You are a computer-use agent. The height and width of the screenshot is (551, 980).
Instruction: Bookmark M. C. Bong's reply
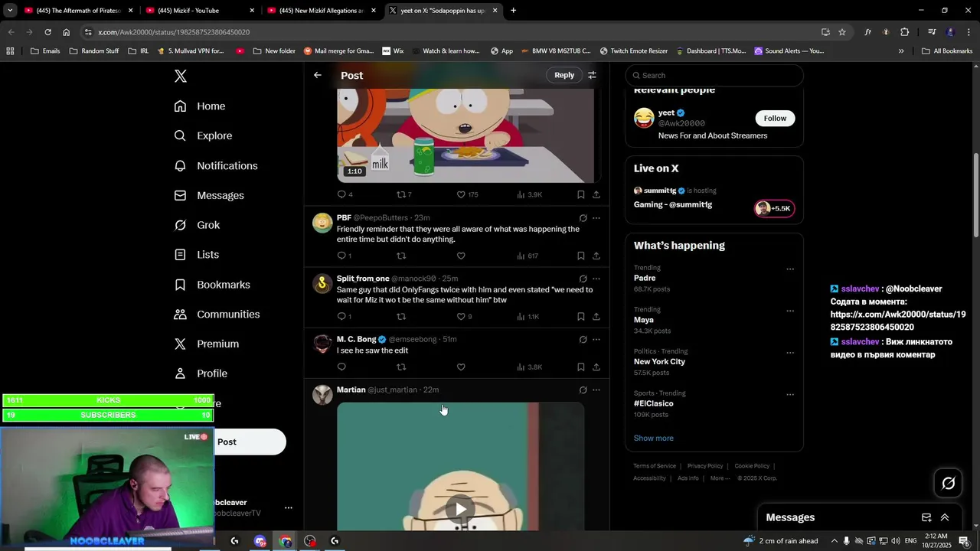580,367
